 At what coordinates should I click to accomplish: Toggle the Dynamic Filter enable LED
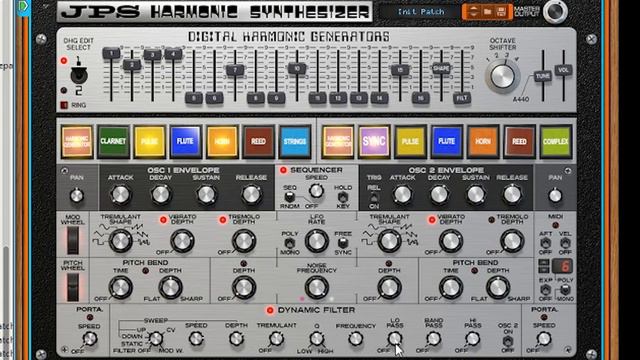(x=270, y=311)
